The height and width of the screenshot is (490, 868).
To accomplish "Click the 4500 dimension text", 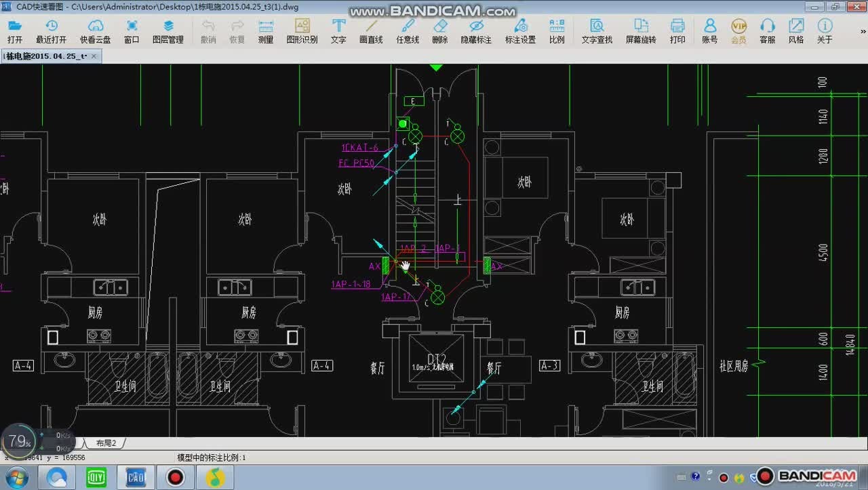I will coord(824,253).
